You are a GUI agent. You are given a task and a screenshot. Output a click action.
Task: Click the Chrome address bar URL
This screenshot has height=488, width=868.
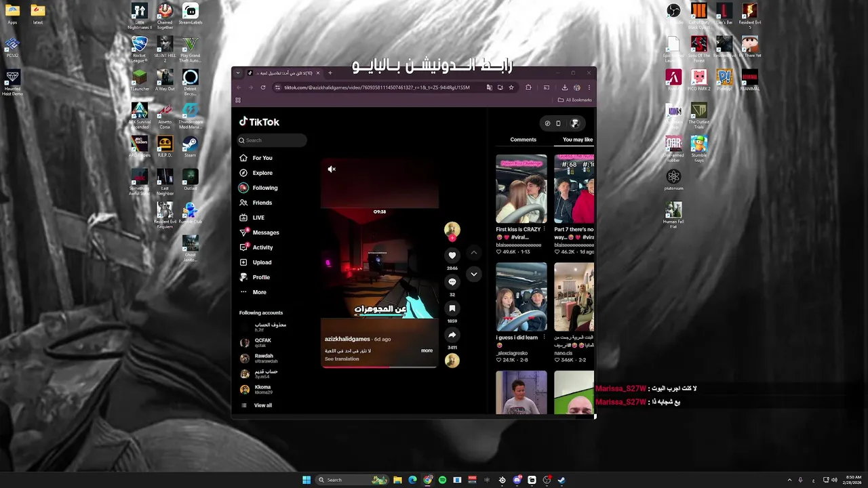tap(376, 87)
